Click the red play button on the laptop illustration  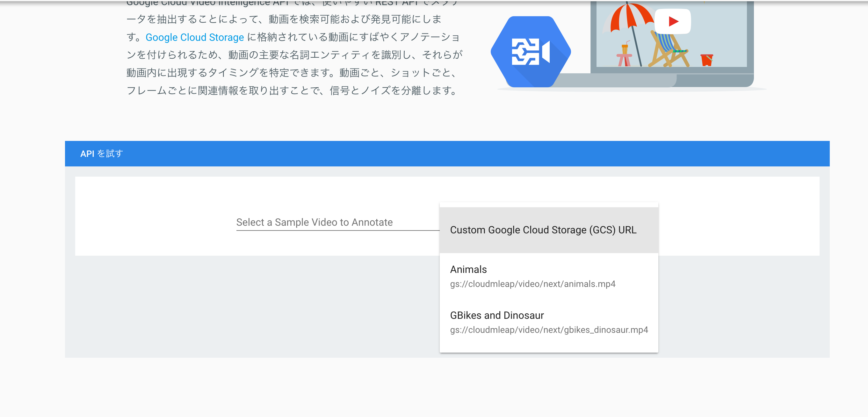coord(673,21)
